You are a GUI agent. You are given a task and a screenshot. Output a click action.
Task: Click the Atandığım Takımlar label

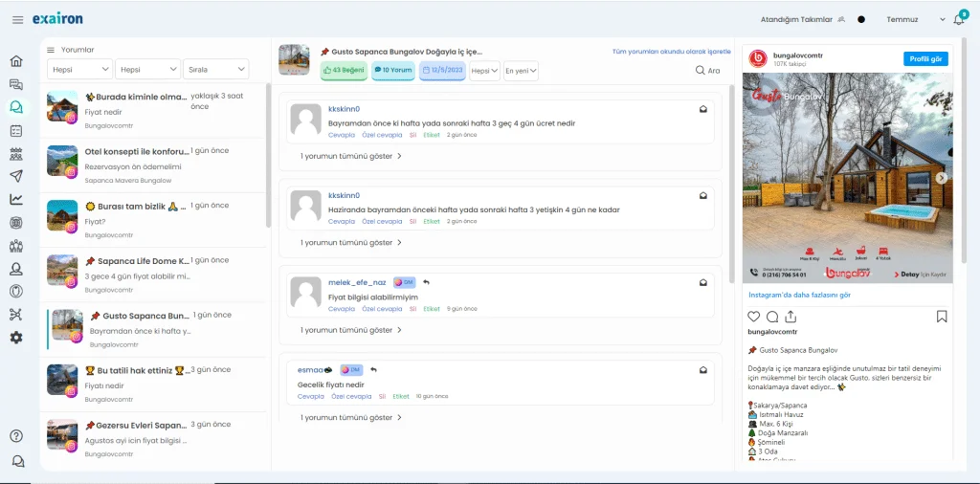(x=796, y=19)
